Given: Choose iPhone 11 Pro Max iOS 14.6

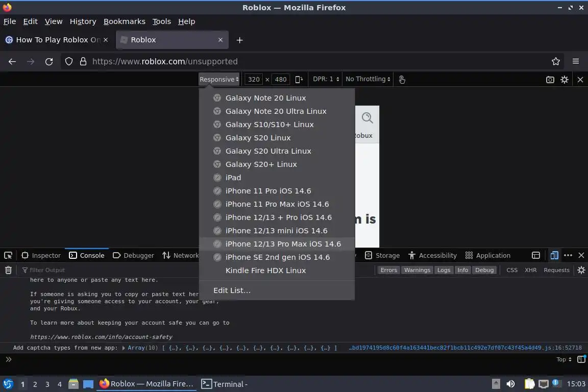Looking at the screenshot, I should [277, 205].
